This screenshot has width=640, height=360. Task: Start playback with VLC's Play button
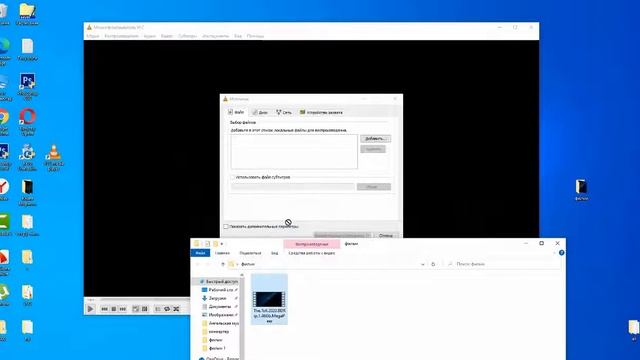click(90, 309)
